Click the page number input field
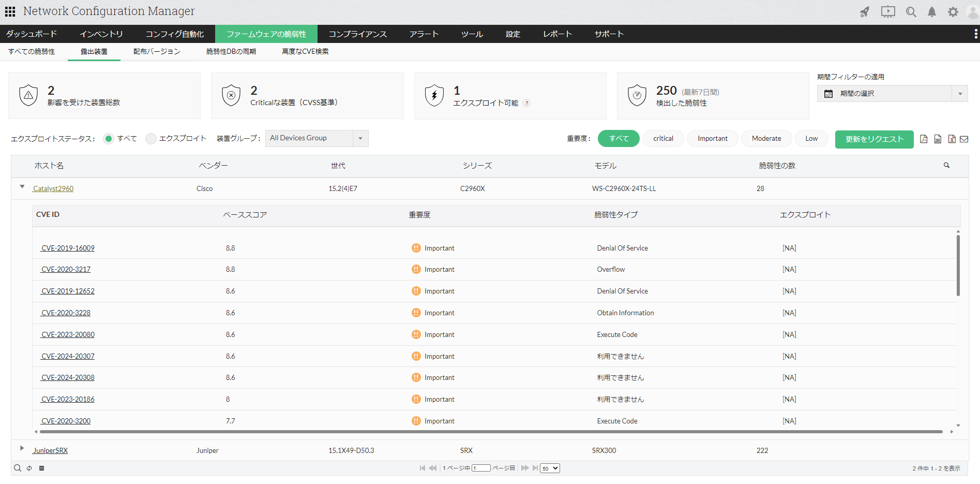This screenshot has height=484, width=980. [481, 468]
